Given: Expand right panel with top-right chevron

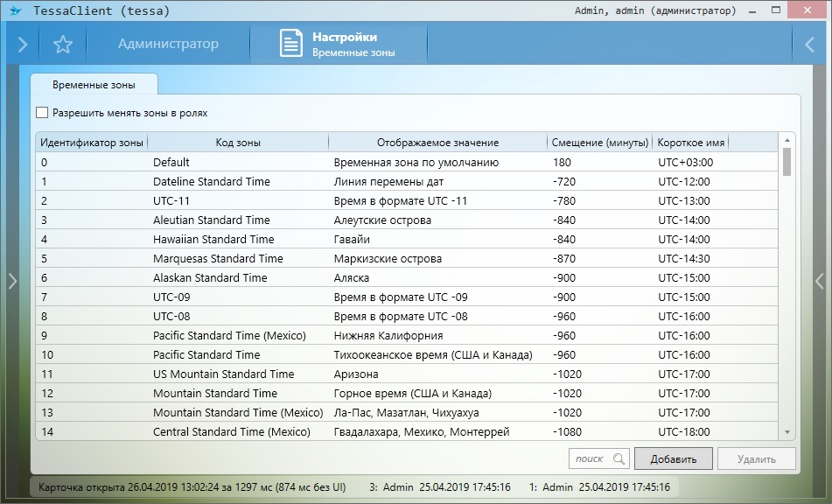Looking at the screenshot, I should (x=809, y=45).
